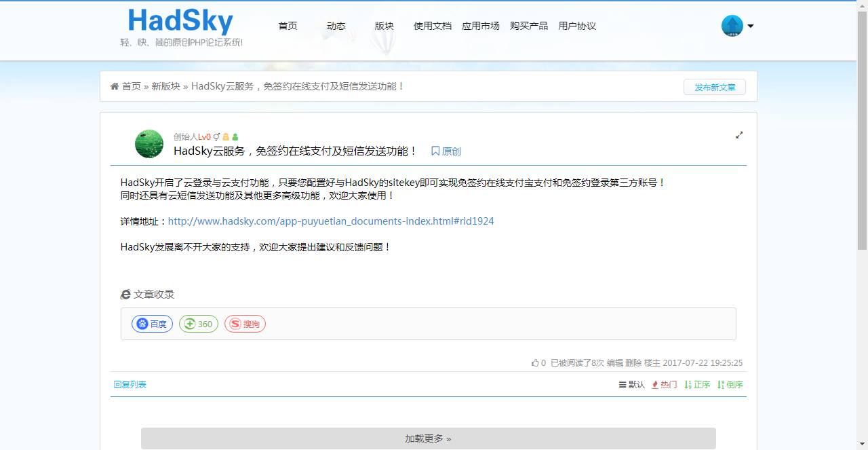Click the post timestamp 2017-07-22 19:25:25

703,363
